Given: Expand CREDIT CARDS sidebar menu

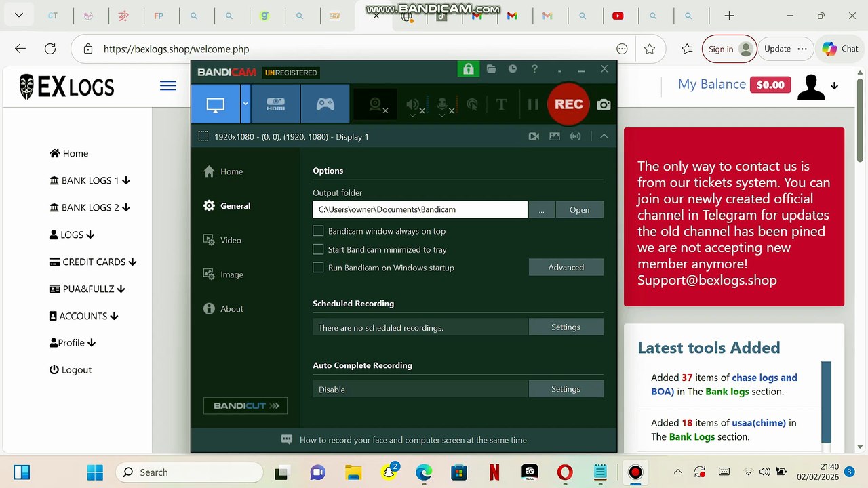Looking at the screenshot, I should 94,262.
